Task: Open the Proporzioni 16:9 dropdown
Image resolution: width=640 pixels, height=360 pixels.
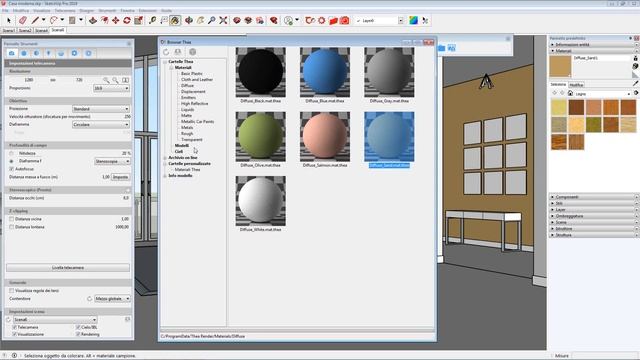Action: [x=111, y=88]
